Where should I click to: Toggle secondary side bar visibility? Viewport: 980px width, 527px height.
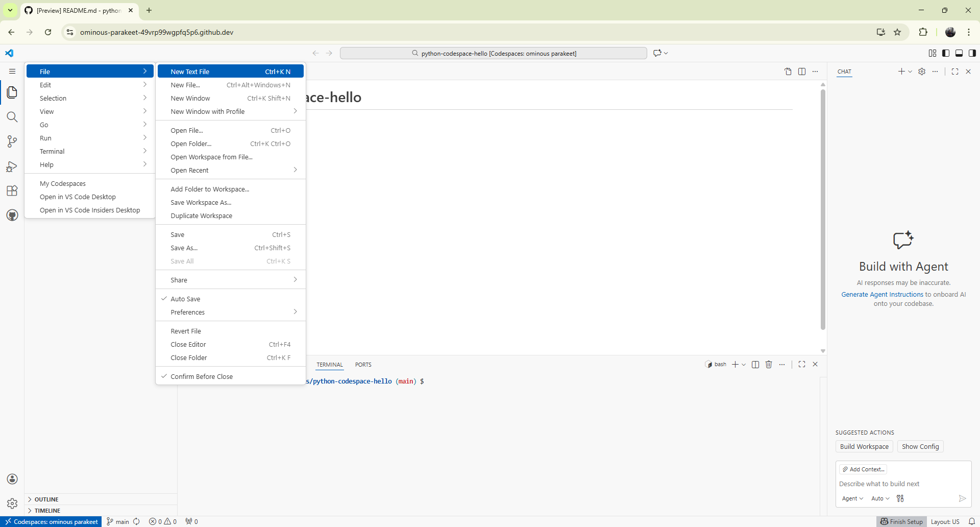[972, 53]
